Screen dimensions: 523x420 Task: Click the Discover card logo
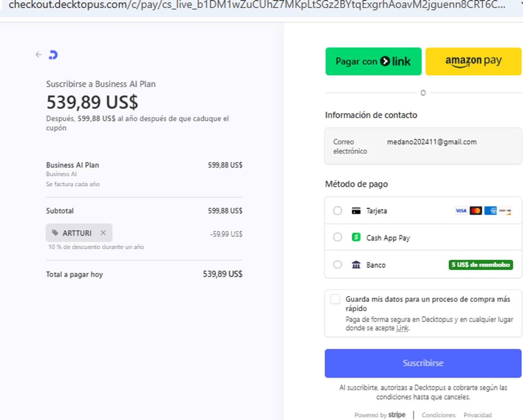click(x=505, y=211)
